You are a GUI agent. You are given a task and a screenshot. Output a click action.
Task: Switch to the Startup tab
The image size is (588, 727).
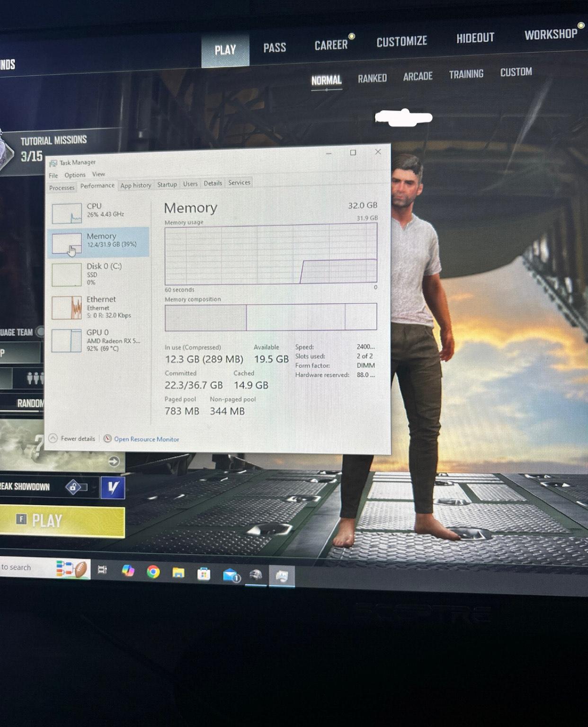(167, 185)
